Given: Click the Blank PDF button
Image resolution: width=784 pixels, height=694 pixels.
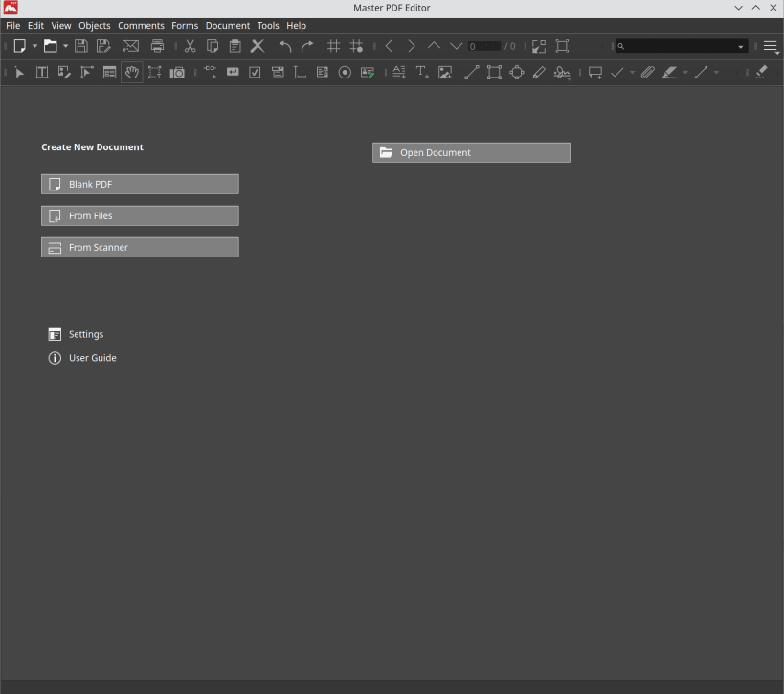Looking at the screenshot, I should 140,184.
